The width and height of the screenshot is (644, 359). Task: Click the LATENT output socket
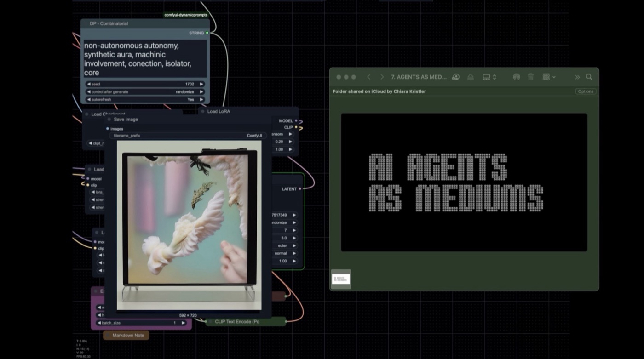[300, 189]
